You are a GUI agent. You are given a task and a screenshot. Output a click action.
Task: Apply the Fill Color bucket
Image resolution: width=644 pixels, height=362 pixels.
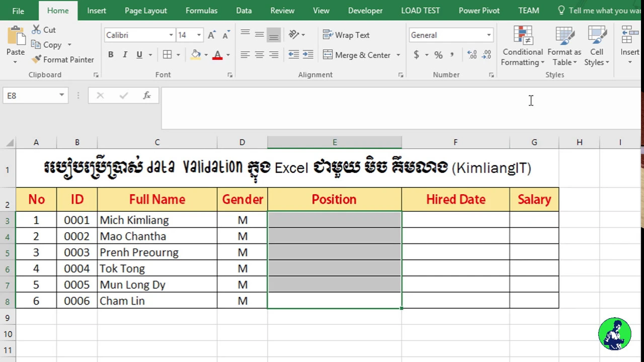(x=196, y=55)
